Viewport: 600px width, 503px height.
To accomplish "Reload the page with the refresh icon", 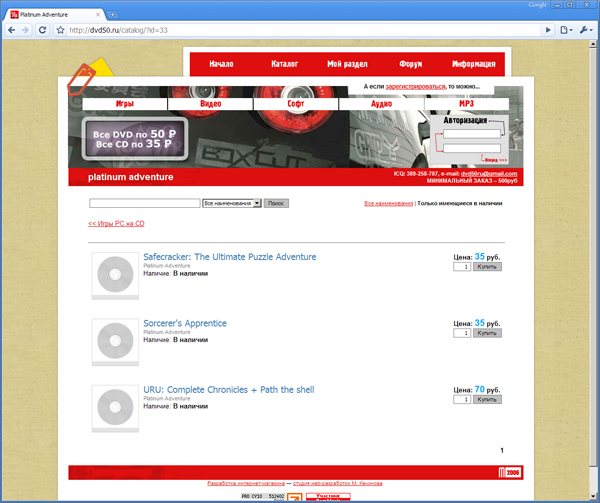I will coord(42,30).
